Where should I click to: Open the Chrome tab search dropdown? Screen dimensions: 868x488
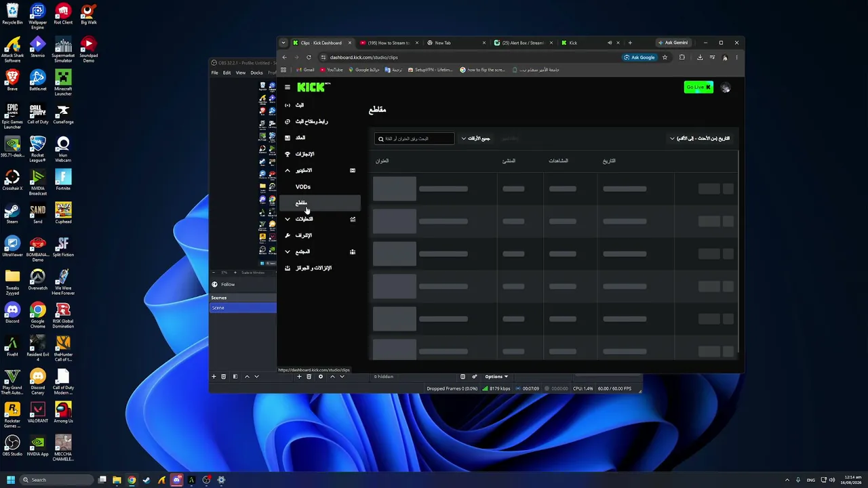(283, 43)
